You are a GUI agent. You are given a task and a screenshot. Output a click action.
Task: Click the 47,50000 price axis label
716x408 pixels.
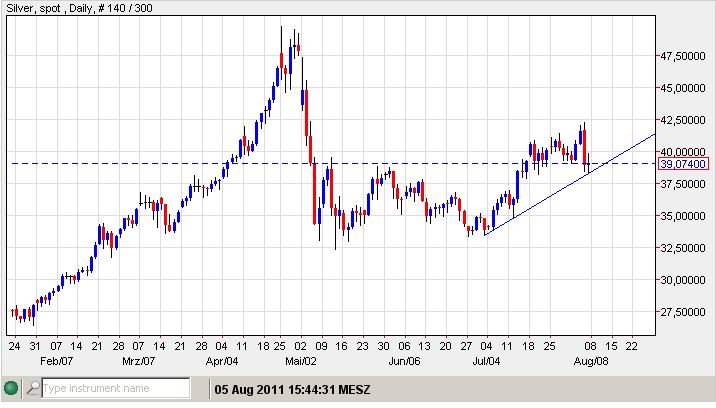[683, 56]
